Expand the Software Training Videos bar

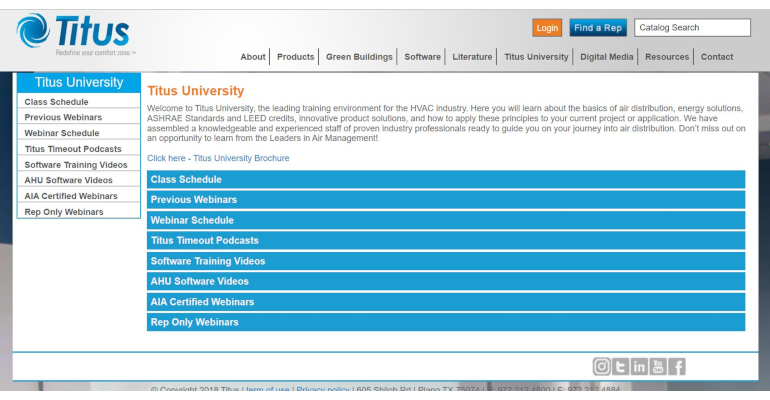click(x=446, y=261)
